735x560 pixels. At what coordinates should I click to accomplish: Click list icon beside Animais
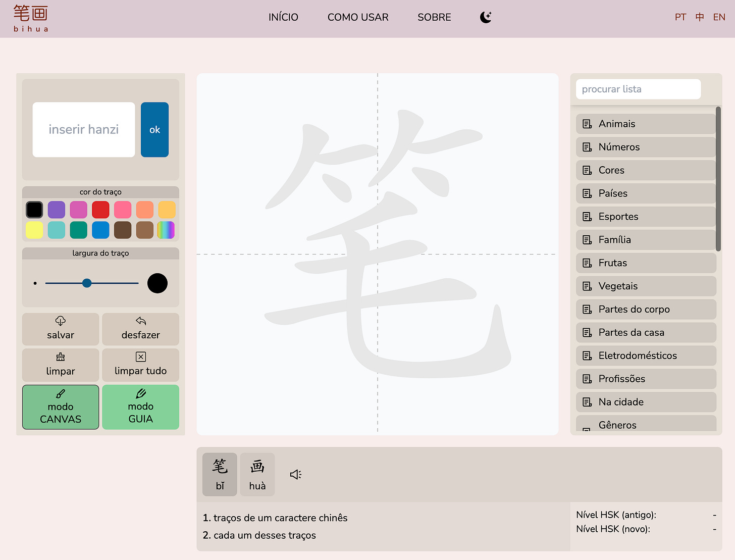pyautogui.click(x=587, y=124)
